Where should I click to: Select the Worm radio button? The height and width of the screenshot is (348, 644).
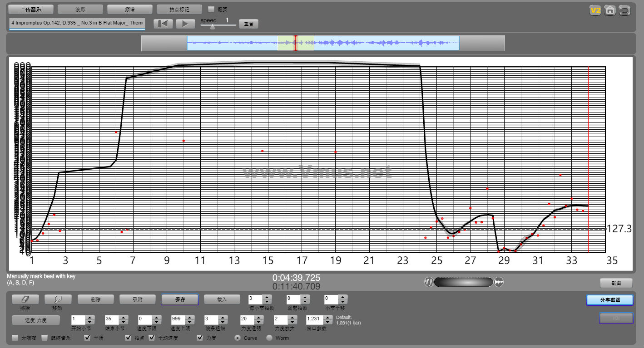(269, 338)
